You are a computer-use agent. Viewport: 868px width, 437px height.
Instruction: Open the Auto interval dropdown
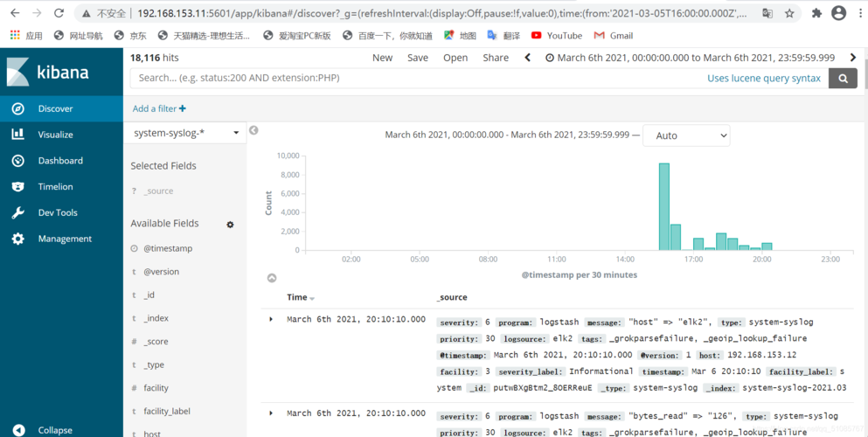(x=686, y=135)
